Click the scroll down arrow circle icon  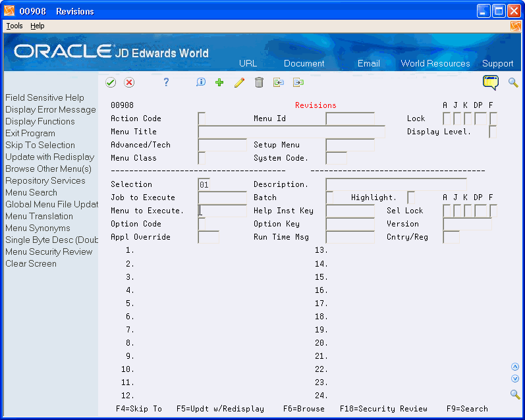pos(515,379)
